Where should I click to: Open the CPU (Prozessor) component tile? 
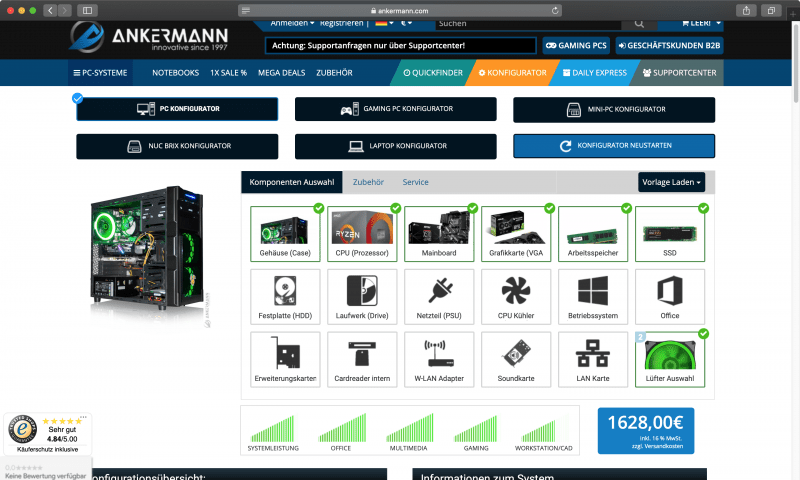(x=362, y=234)
